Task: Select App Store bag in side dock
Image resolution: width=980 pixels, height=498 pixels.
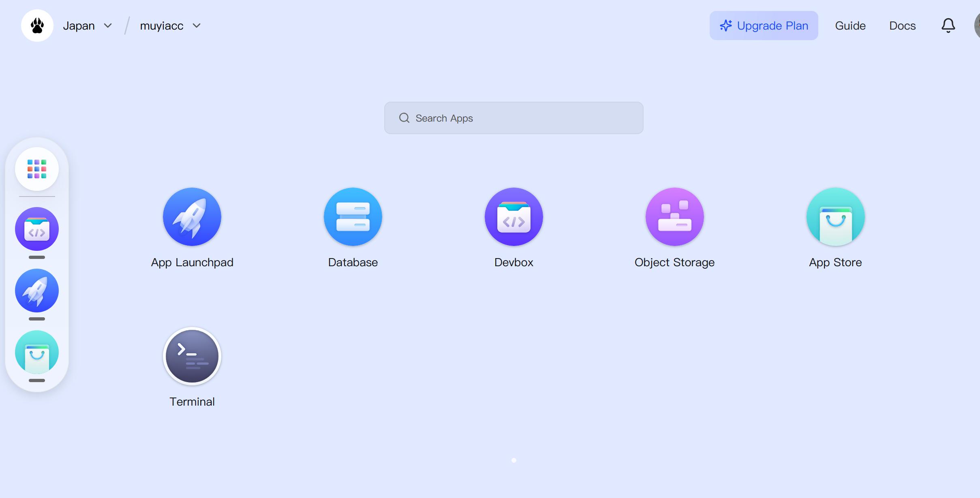Action: coord(37,352)
